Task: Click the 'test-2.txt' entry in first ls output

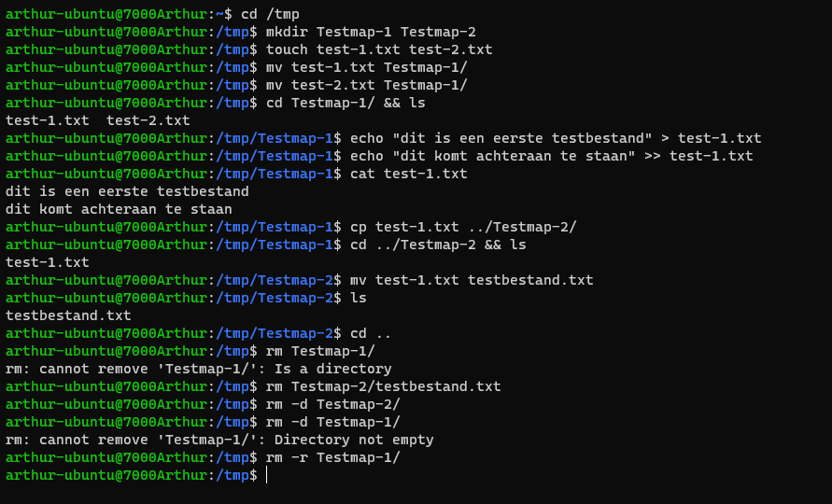Action: (x=148, y=121)
